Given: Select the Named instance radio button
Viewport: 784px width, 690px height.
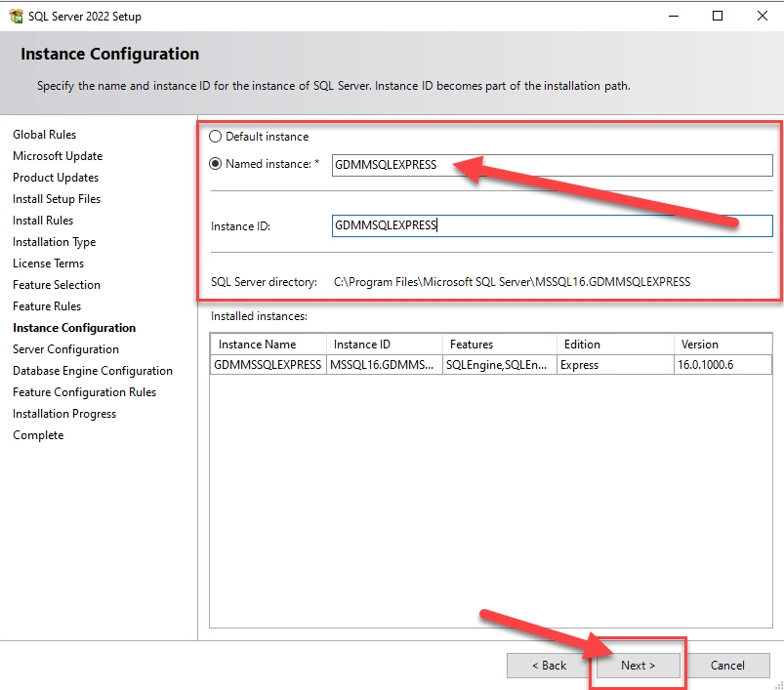Looking at the screenshot, I should click(215, 164).
